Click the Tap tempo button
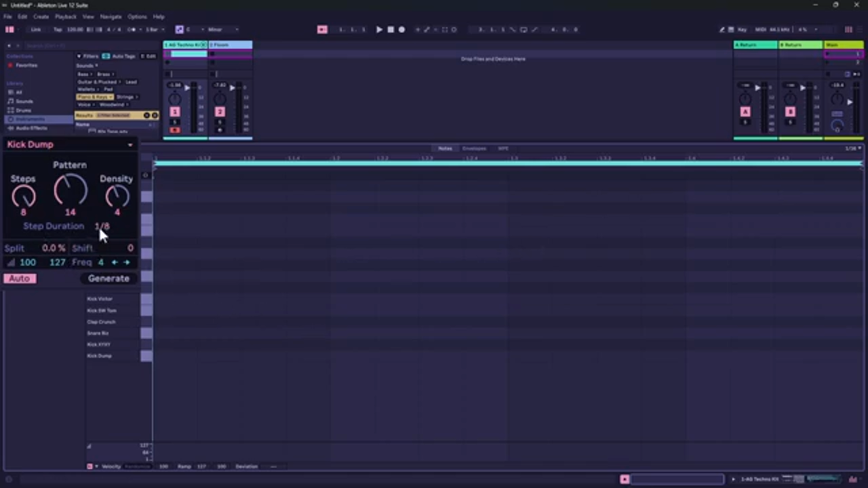Viewport: 868px width, 488px height. point(58,29)
